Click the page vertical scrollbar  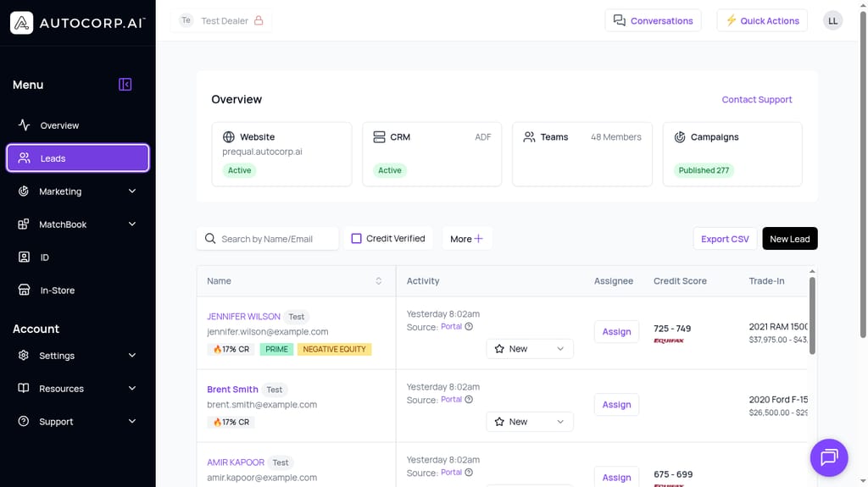(862, 174)
